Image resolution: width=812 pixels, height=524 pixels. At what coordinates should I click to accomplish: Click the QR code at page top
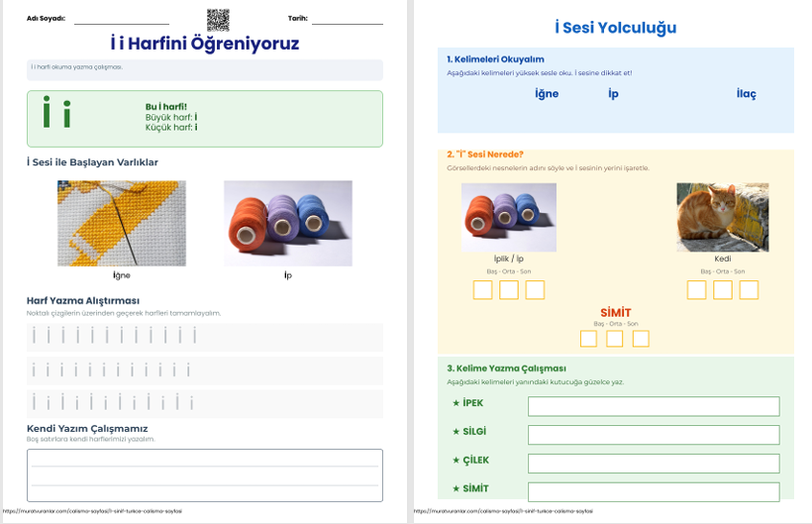[218, 19]
